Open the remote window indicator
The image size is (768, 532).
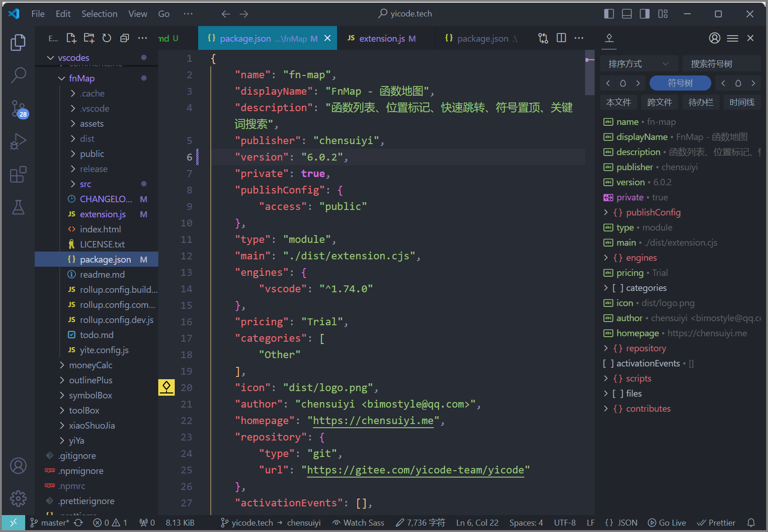pos(13,522)
